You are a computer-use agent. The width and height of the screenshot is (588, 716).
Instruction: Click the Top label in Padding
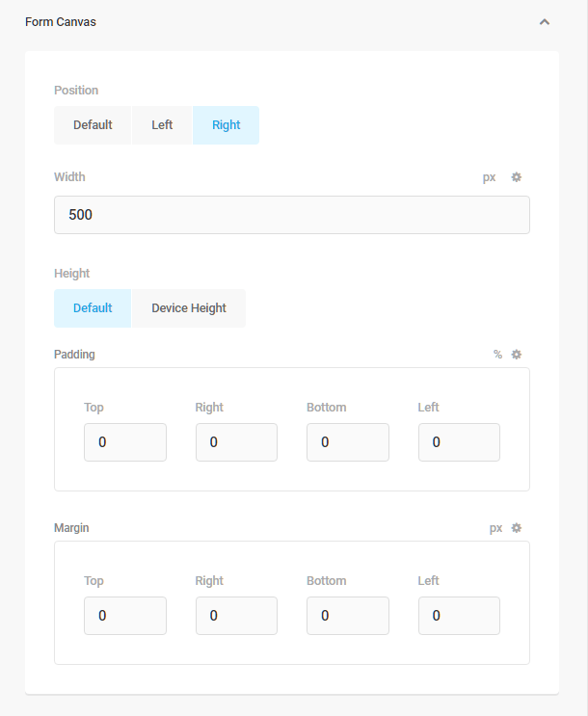click(94, 408)
